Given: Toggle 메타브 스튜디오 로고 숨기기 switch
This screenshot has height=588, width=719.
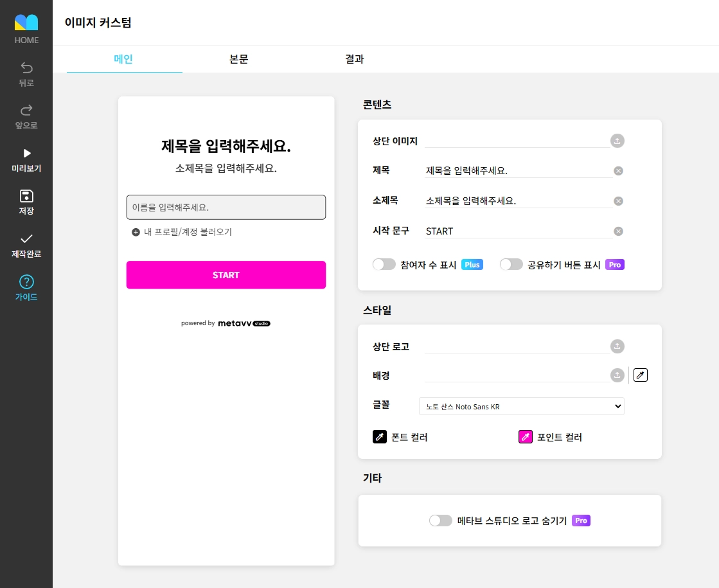Looking at the screenshot, I should pyautogui.click(x=441, y=521).
